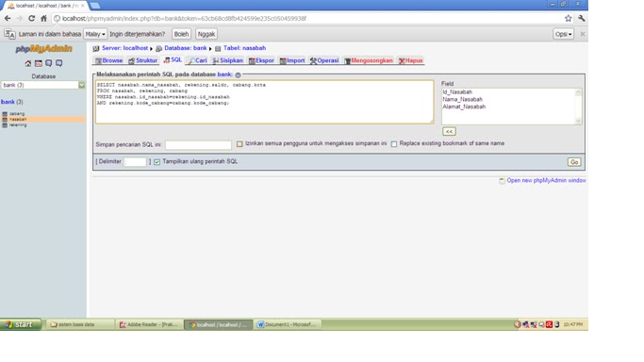Reload the page with refresh icon
The image size is (644, 362).
point(31,19)
